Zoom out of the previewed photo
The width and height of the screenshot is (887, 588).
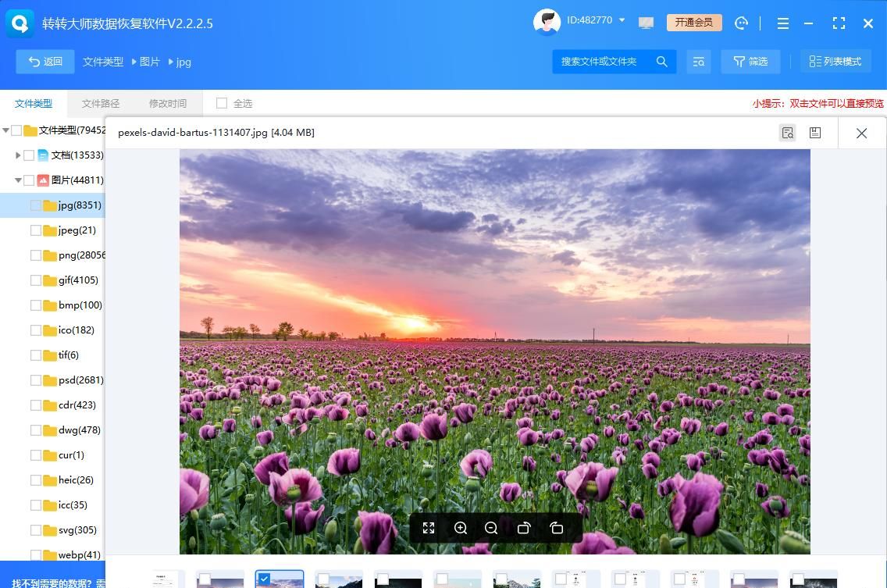coord(491,529)
